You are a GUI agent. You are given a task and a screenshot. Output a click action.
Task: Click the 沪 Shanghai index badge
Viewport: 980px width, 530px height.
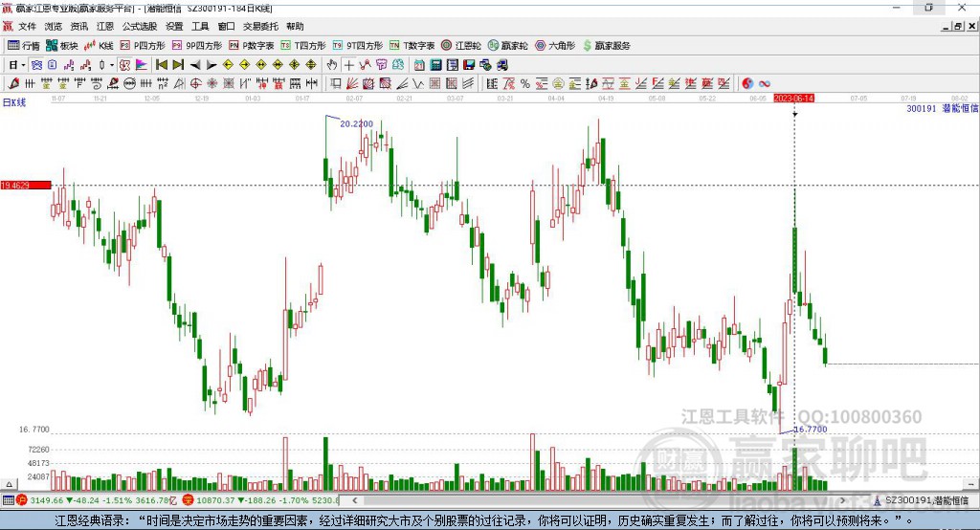click(22, 500)
